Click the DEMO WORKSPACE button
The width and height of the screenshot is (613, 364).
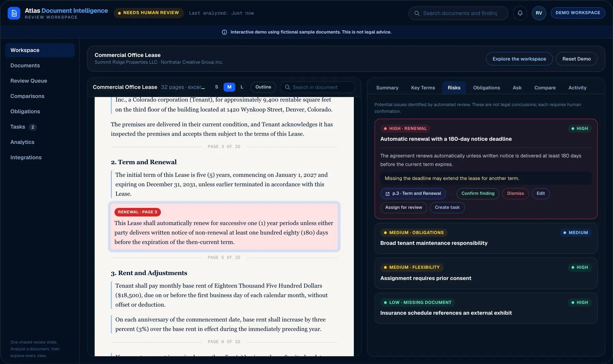pyautogui.click(x=578, y=13)
